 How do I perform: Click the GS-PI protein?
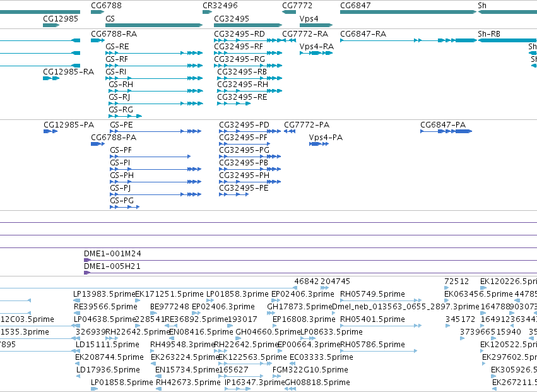pyautogui.click(x=155, y=169)
